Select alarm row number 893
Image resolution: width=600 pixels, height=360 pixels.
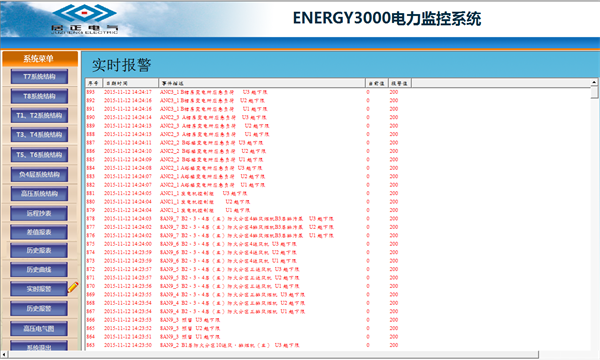point(91,92)
